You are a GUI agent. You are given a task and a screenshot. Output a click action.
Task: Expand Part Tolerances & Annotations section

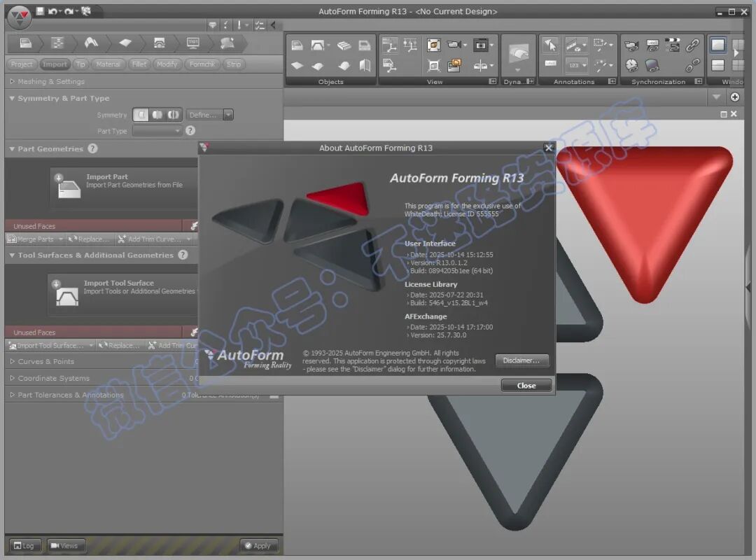coord(13,395)
